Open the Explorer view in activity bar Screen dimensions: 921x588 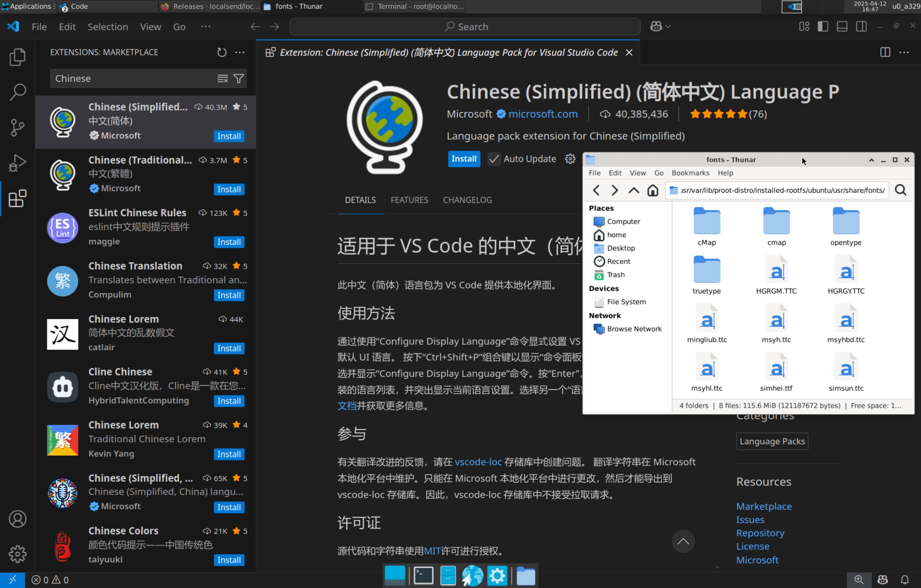click(x=17, y=57)
